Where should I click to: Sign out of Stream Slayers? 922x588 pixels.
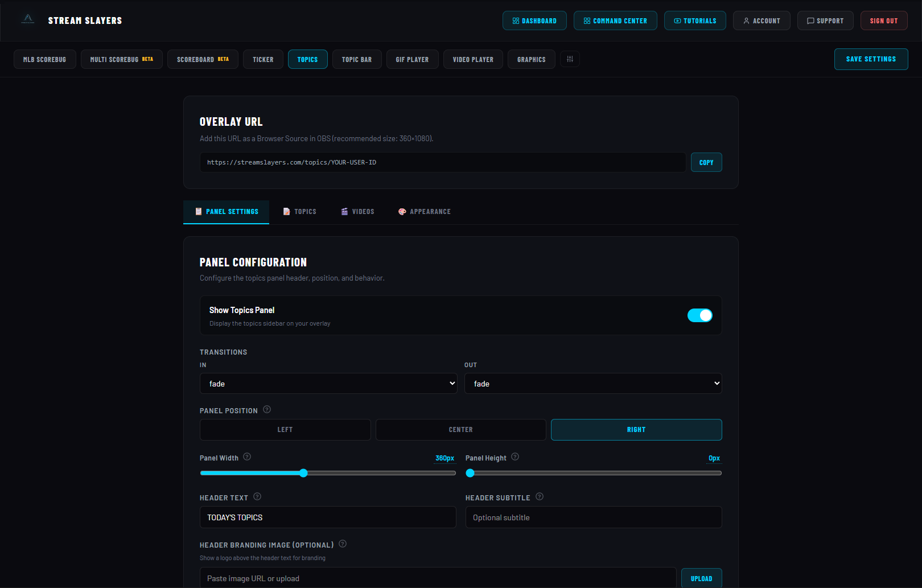884,20
